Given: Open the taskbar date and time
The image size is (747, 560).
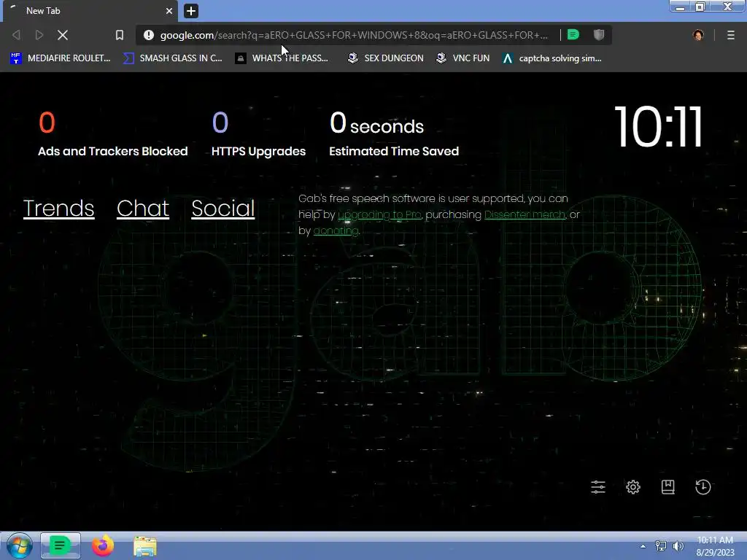Looking at the screenshot, I should (715, 546).
